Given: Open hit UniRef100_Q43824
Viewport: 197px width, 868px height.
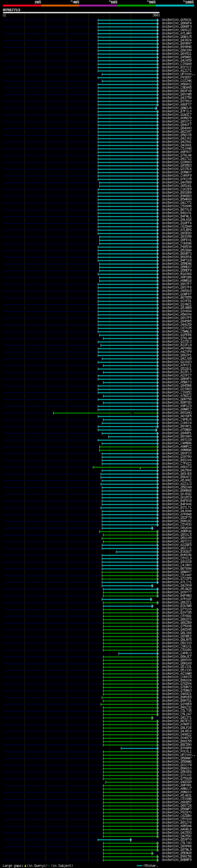Looking at the screenshot, I should click(177, 40).
